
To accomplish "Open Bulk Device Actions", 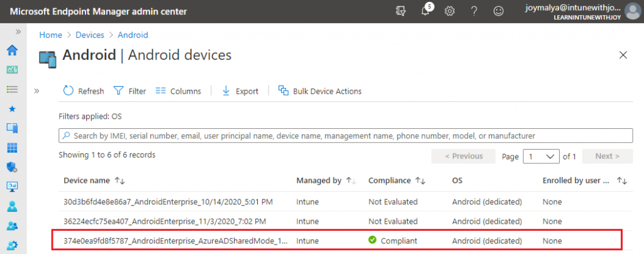I will (320, 91).
